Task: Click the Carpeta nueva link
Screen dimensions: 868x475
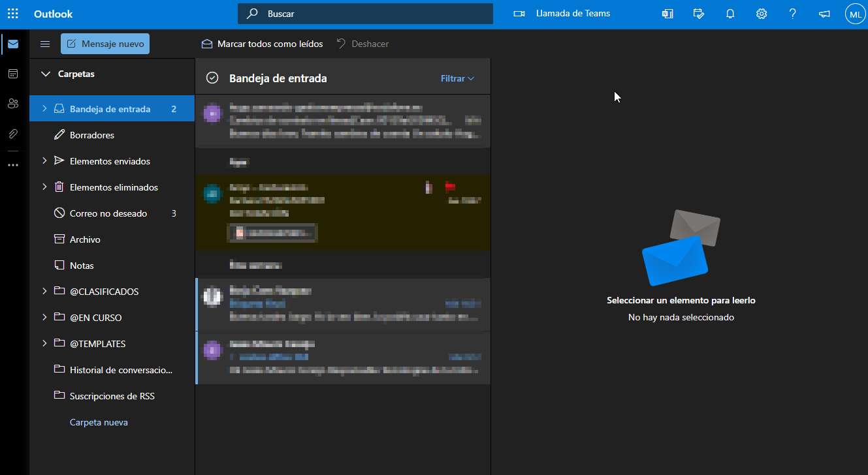Action: (x=99, y=422)
